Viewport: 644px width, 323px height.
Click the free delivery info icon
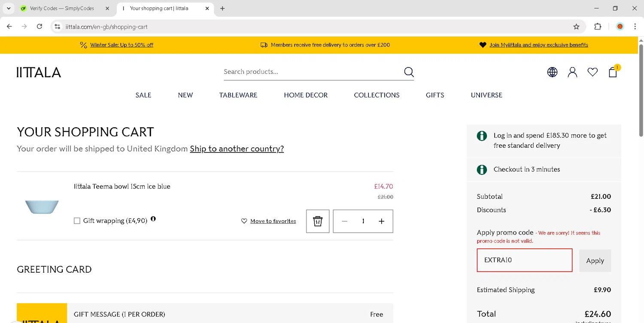click(x=482, y=136)
